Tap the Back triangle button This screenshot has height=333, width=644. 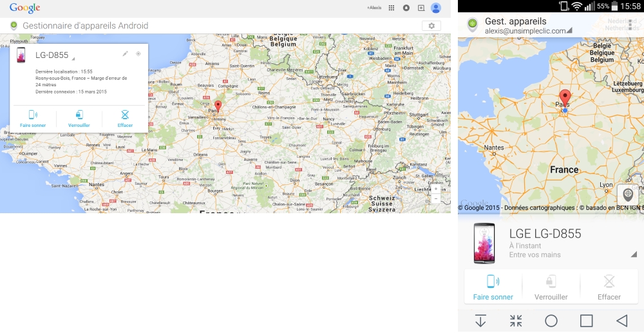pos(622,321)
